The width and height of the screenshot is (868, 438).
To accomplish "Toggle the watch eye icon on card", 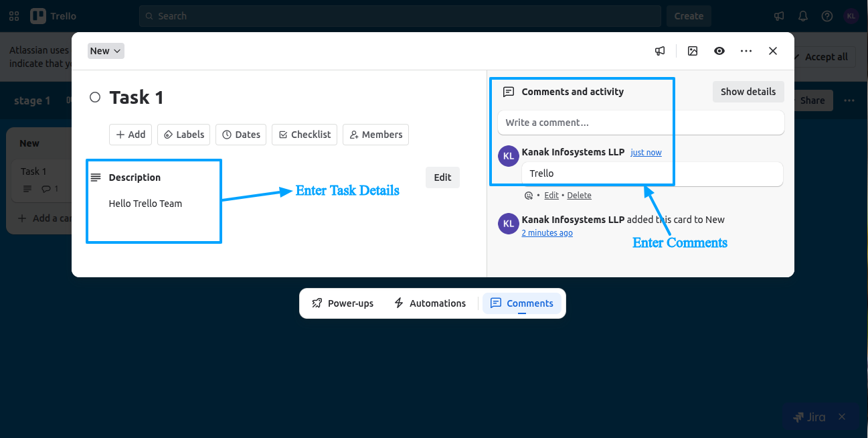I will click(x=719, y=51).
